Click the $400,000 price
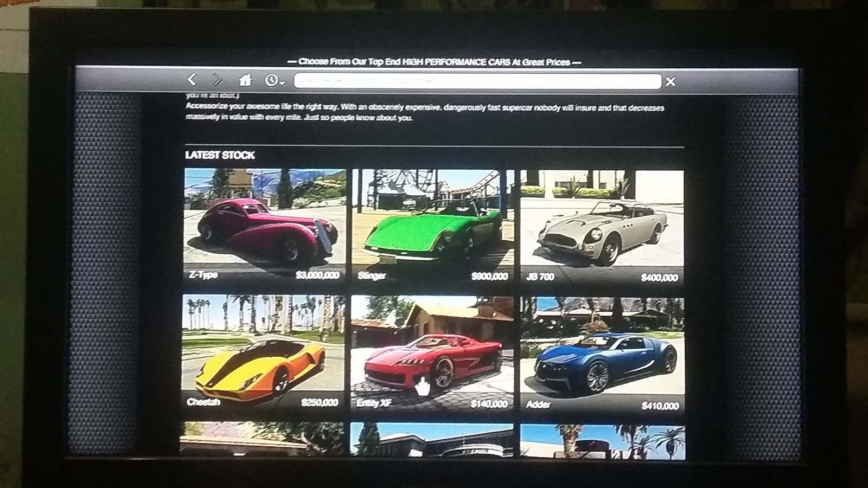Screen dimensions: 868x488 pyautogui.click(x=659, y=278)
